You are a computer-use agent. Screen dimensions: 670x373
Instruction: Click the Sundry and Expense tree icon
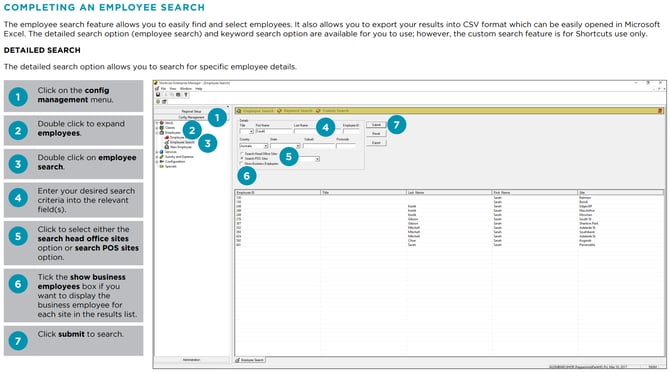point(162,157)
